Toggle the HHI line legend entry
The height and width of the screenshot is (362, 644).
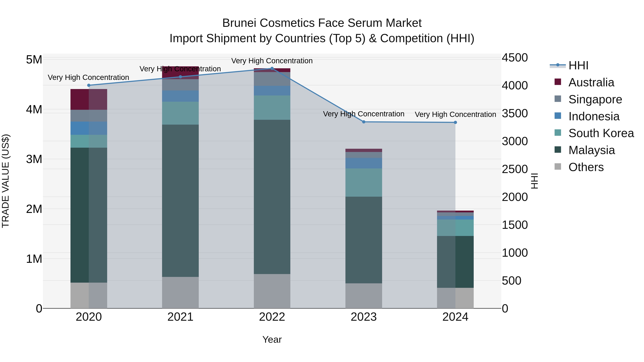pos(569,65)
